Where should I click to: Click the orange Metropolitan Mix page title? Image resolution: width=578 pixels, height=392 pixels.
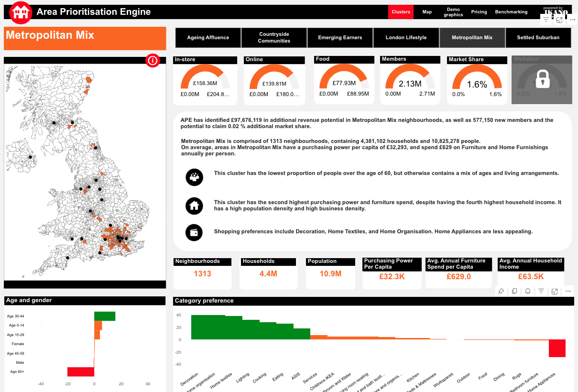pyautogui.click(x=50, y=35)
